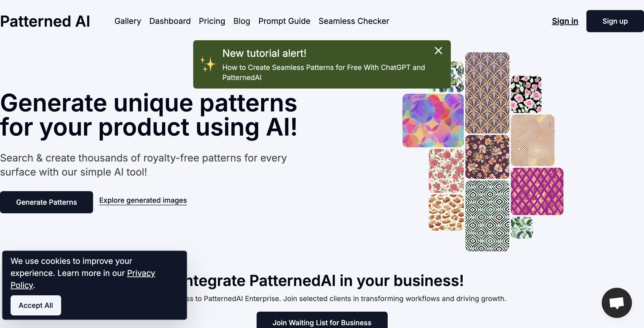Screen dimensions: 644x328
Task: Open the Pricing page
Action: coord(212,21)
